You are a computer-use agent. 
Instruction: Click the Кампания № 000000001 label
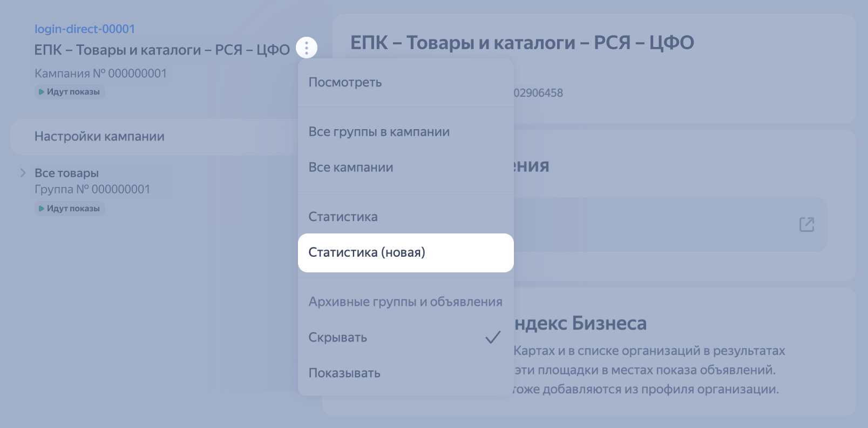coord(100,73)
